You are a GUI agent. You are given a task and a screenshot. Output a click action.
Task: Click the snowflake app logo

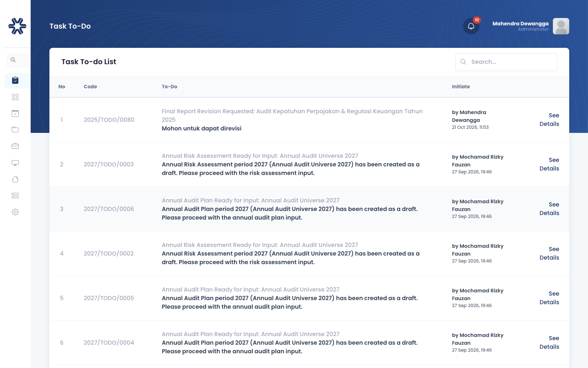tap(17, 26)
